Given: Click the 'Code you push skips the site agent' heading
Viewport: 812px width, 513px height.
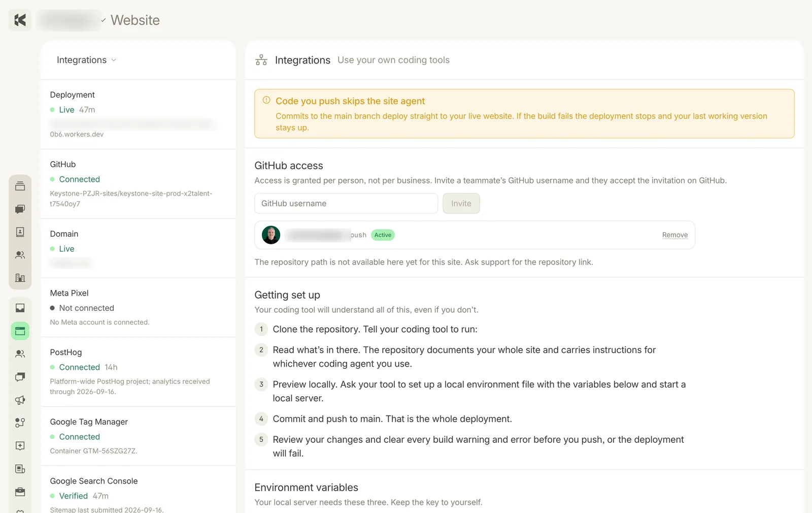Looking at the screenshot, I should coord(350,101).
